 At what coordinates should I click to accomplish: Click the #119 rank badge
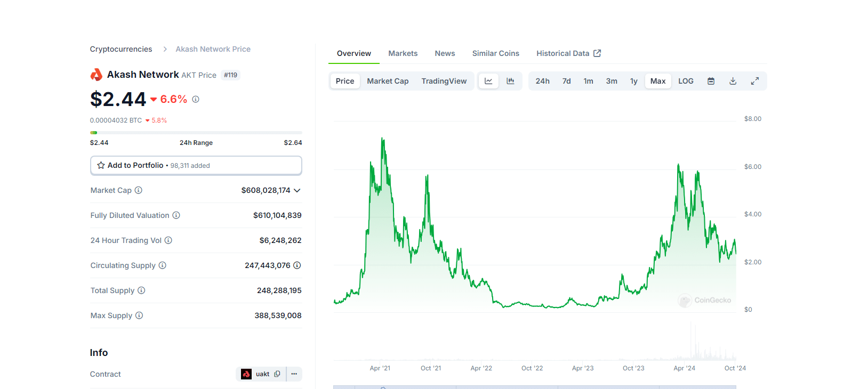pos(231,75)
